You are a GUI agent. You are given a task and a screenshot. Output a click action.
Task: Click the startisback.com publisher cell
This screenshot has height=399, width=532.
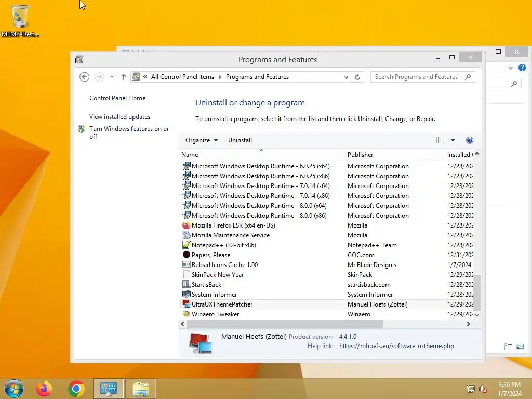coord(369,285)
